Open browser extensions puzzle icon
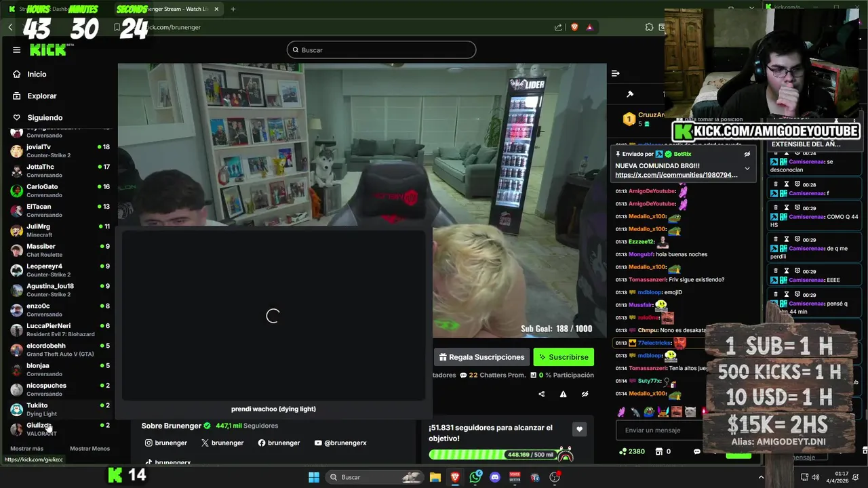Image resolution: width=868 pixels, height=488 pixels. pos(649,27)
